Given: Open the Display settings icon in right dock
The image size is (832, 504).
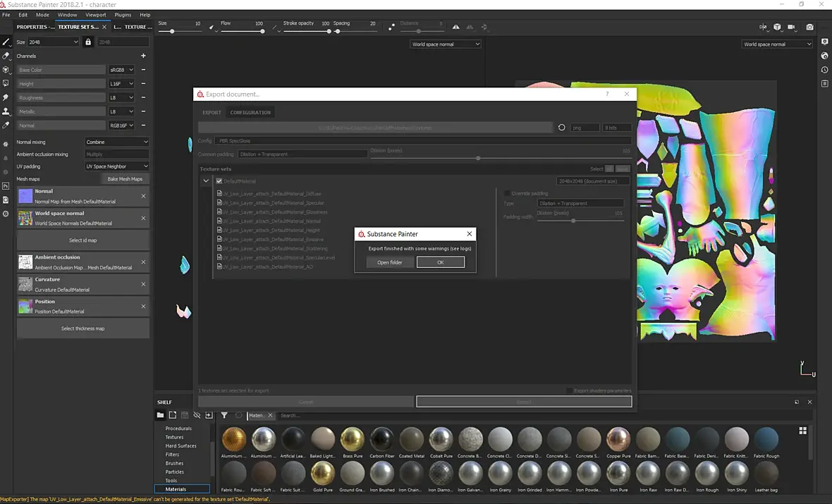Looking at the screenshot, I should (824, 42).
